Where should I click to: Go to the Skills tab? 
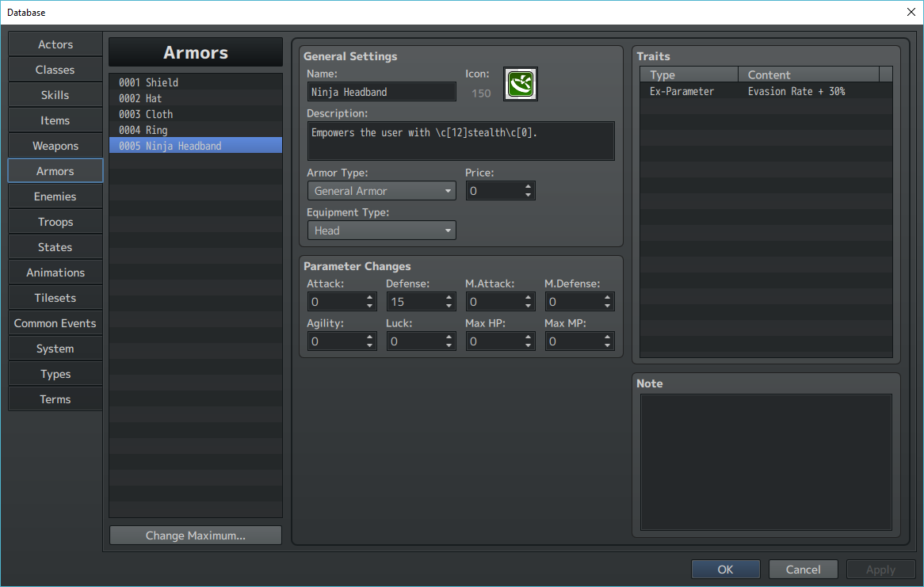[55, 95]
